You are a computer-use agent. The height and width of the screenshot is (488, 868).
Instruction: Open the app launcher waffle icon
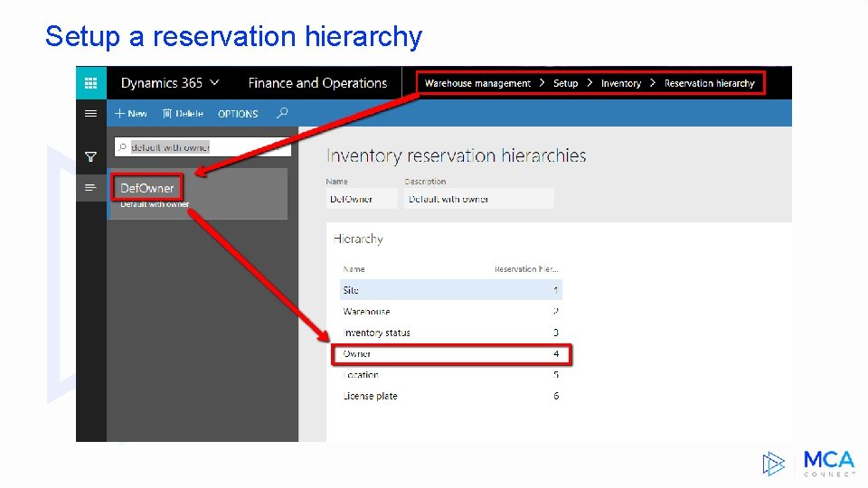[90, 83]
